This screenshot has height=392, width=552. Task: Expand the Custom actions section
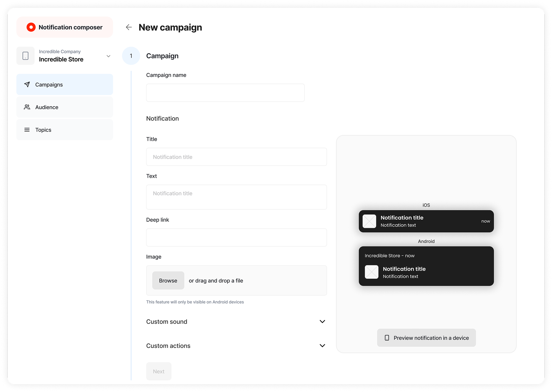coord(322,346)
